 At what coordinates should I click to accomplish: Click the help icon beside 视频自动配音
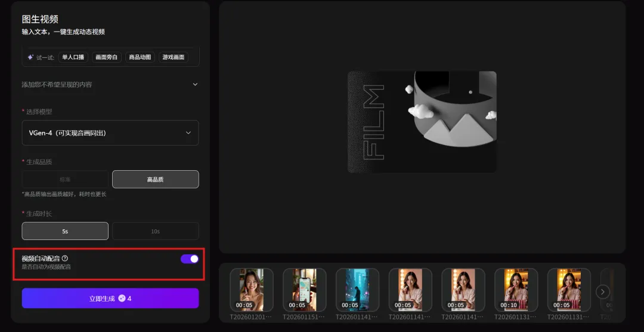coord(65,259)
